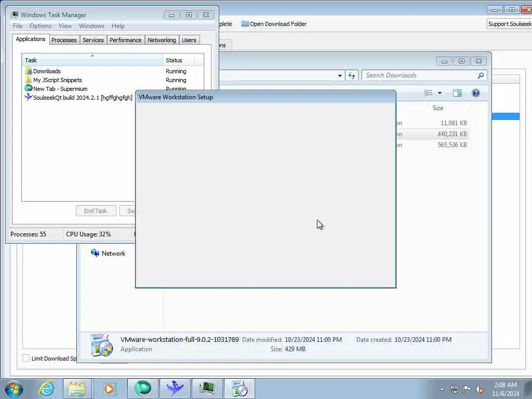Click the End Task button
The height and width of the screenshot is (399, 532).
pos(96,211)
